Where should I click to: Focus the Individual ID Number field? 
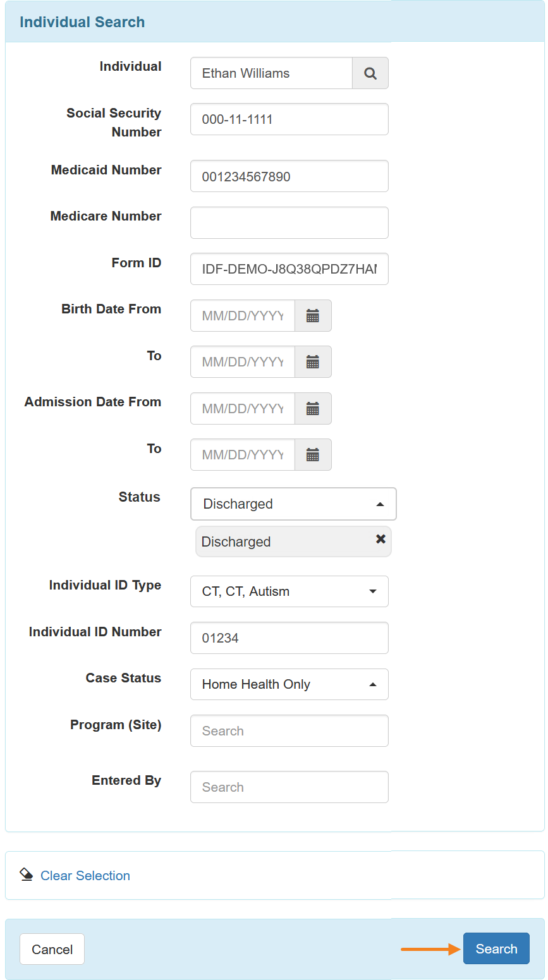coord(289,638)
